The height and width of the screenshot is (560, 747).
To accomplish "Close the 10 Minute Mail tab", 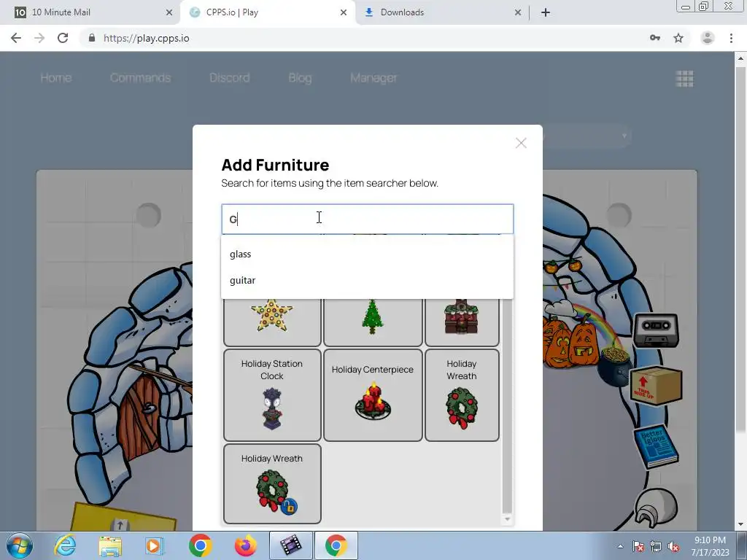I will pos(169,12).
